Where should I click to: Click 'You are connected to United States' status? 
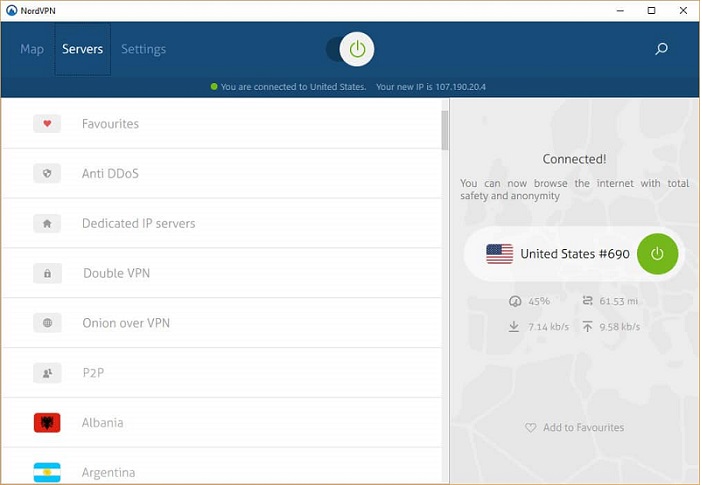(293, 87)
